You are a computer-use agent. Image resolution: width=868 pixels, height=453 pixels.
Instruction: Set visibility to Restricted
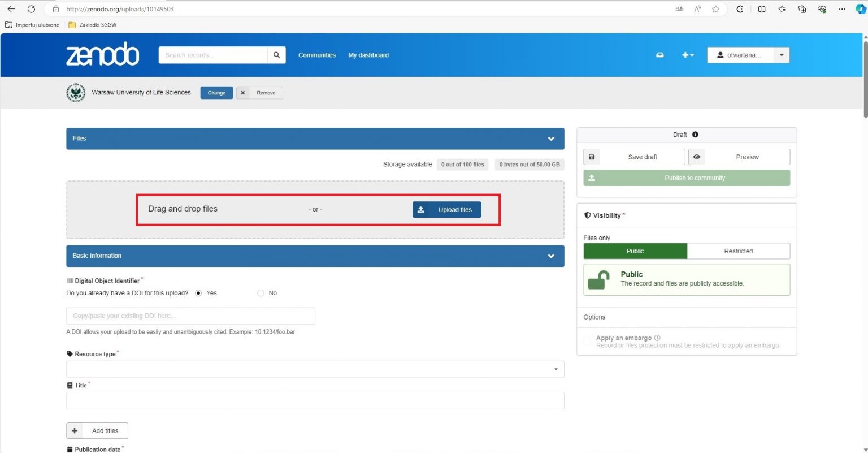click(x=738, y=251)
